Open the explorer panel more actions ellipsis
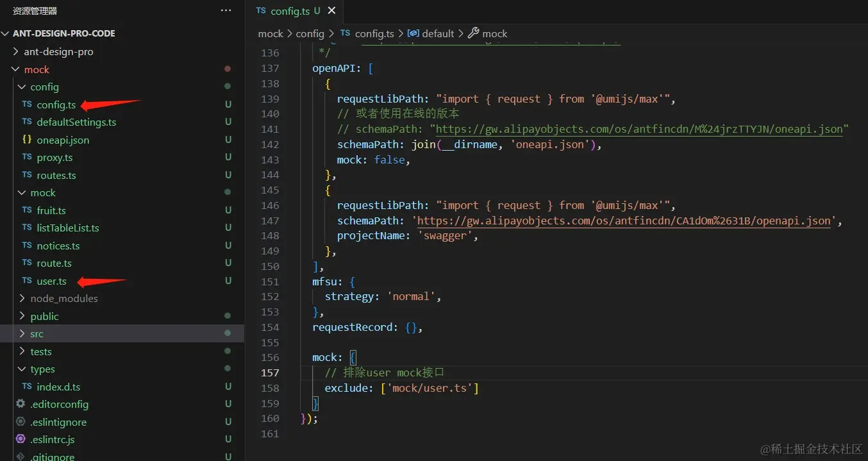 226,10
